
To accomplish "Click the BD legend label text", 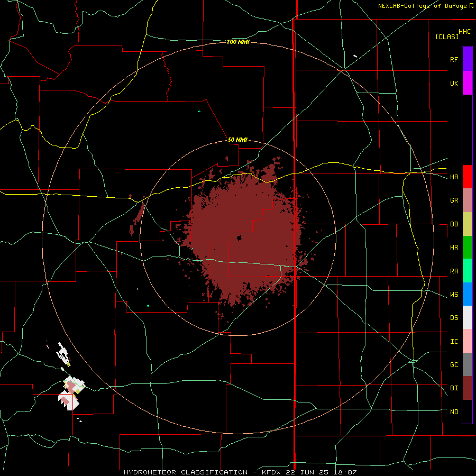I will [x=454, y=224].
